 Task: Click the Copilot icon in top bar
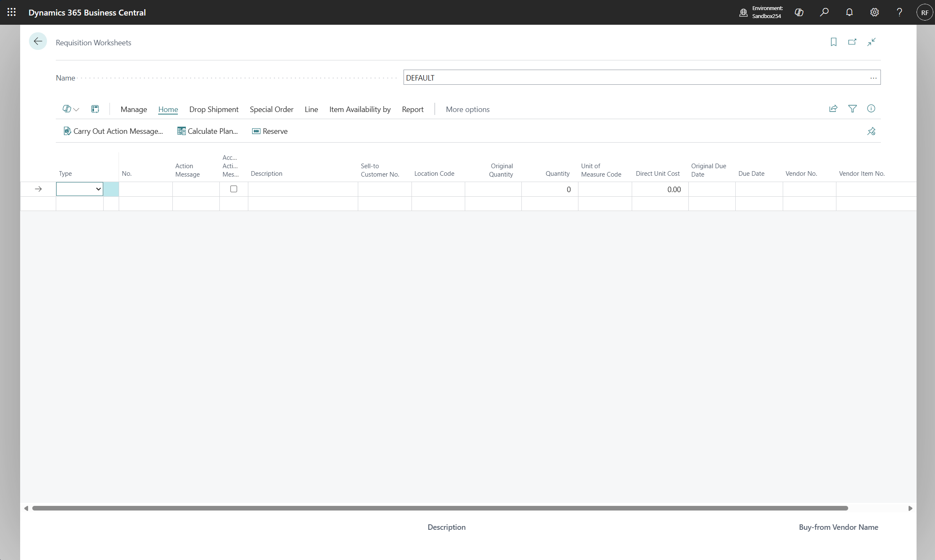(x=799, y=12)
